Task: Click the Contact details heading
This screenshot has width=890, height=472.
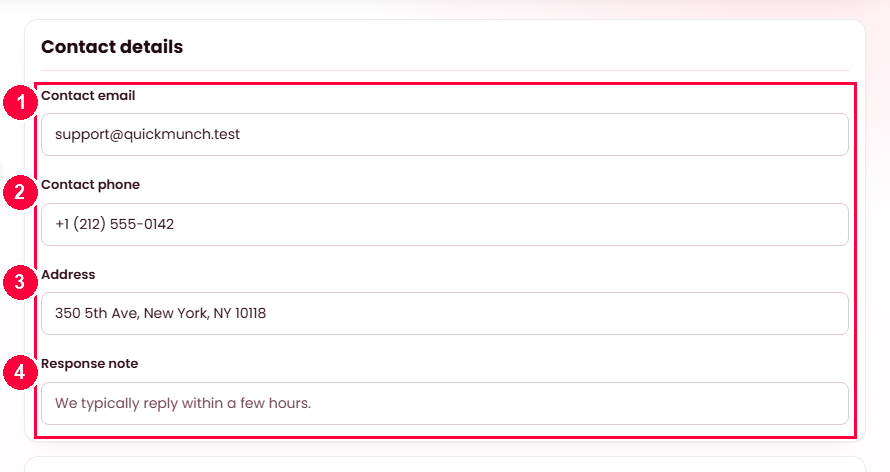Action: pos(112,47)
